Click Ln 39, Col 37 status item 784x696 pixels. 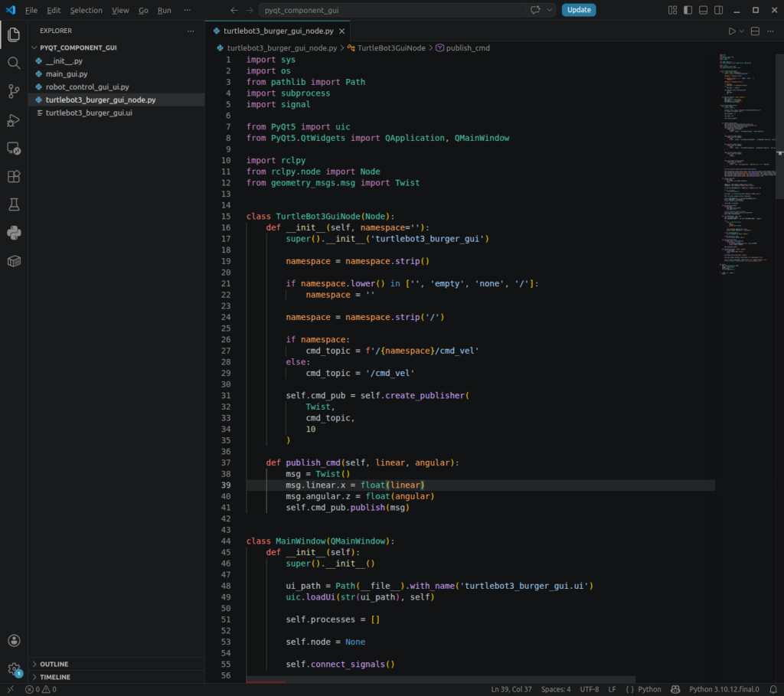click(511, 690)
